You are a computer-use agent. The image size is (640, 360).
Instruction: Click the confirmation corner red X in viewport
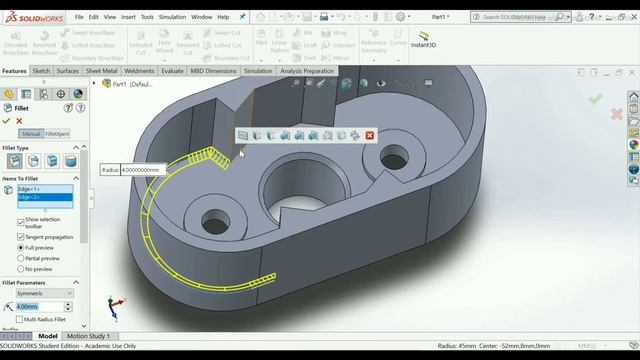pyautogui.click(x=616, y=114)
